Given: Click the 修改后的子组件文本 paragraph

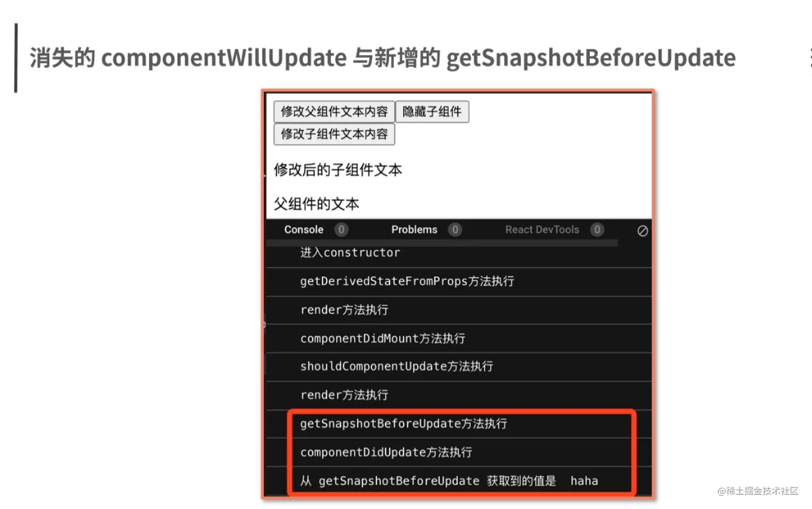Looking at the screenshot, I should [x=338, y=170].
